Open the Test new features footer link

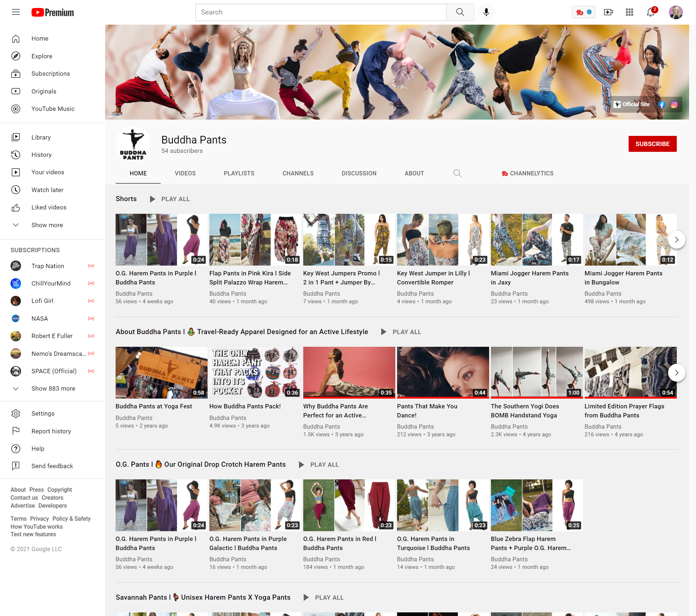click(33, 534)
